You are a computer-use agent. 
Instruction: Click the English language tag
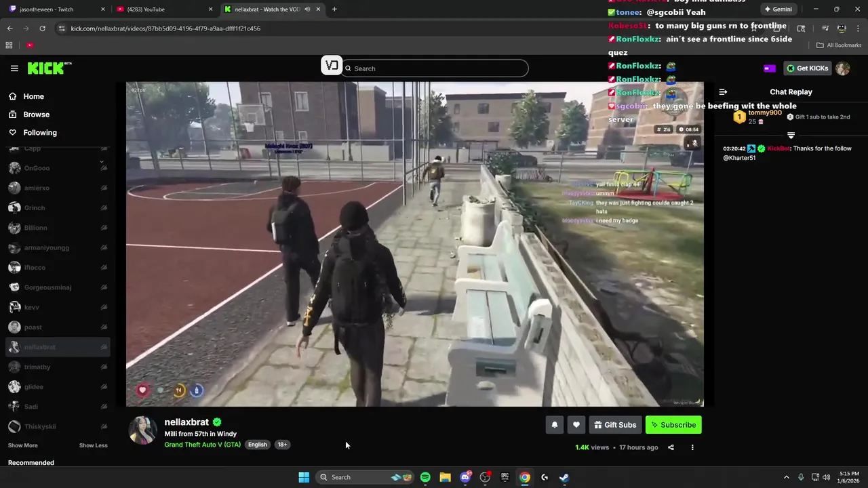tap(257, 445)
